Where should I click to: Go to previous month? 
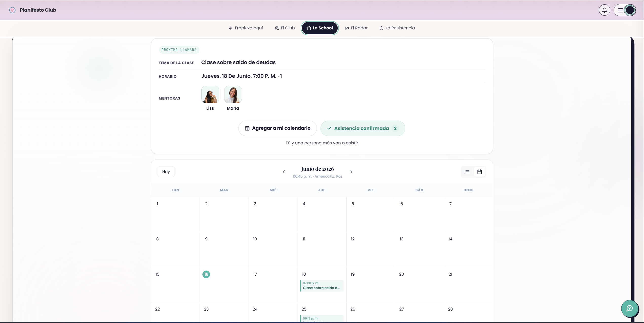[284, 172]
